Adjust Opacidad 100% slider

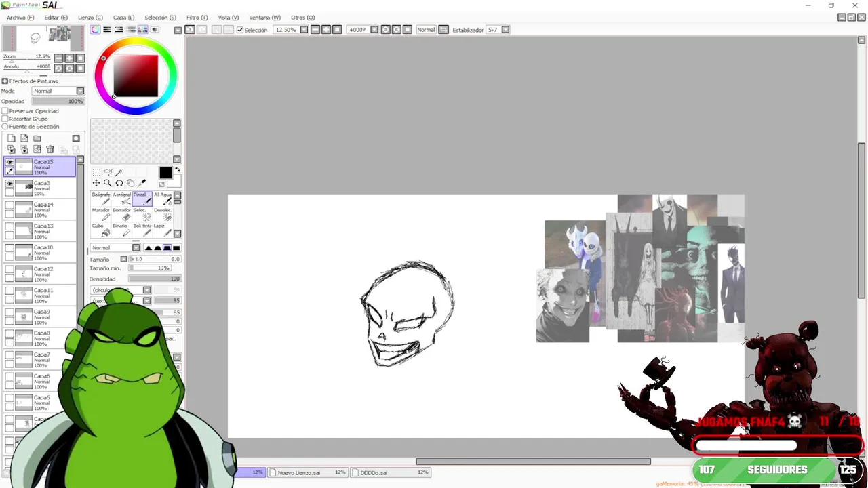tap(58, 101)
